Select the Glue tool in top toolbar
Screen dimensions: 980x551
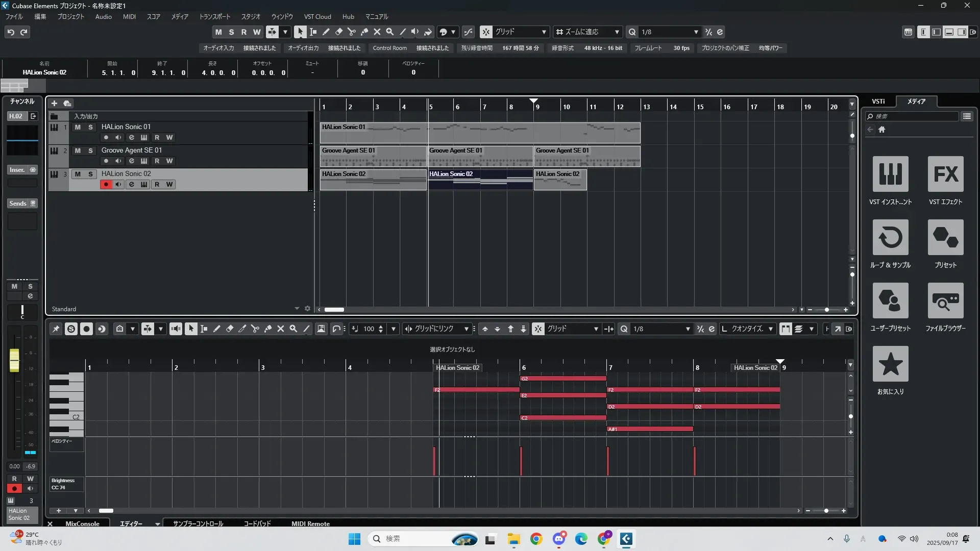[x=364, y=32]
